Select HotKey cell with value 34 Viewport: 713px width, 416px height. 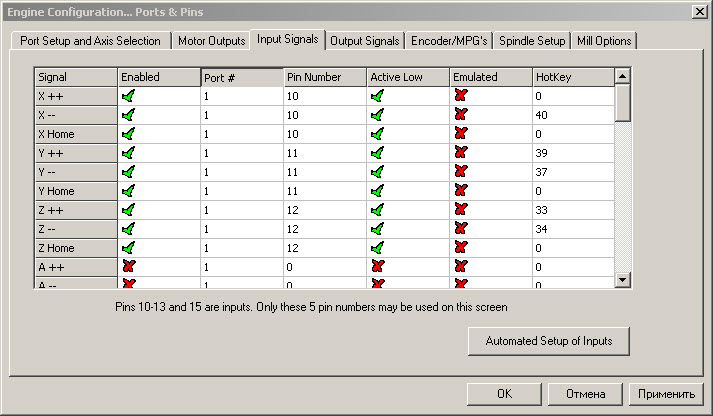573,229
